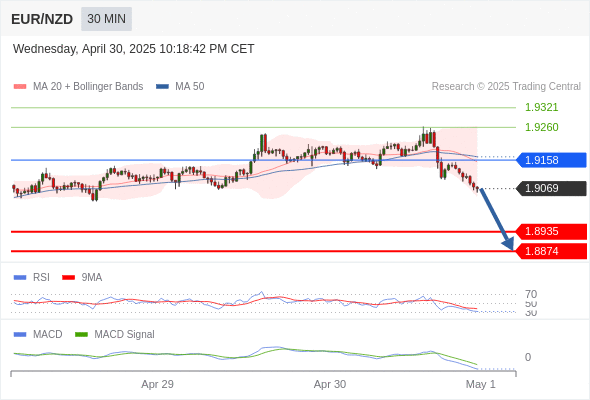
Task: Select the blue 1.9158 pivot price tag
Action: tap(551, 160)
